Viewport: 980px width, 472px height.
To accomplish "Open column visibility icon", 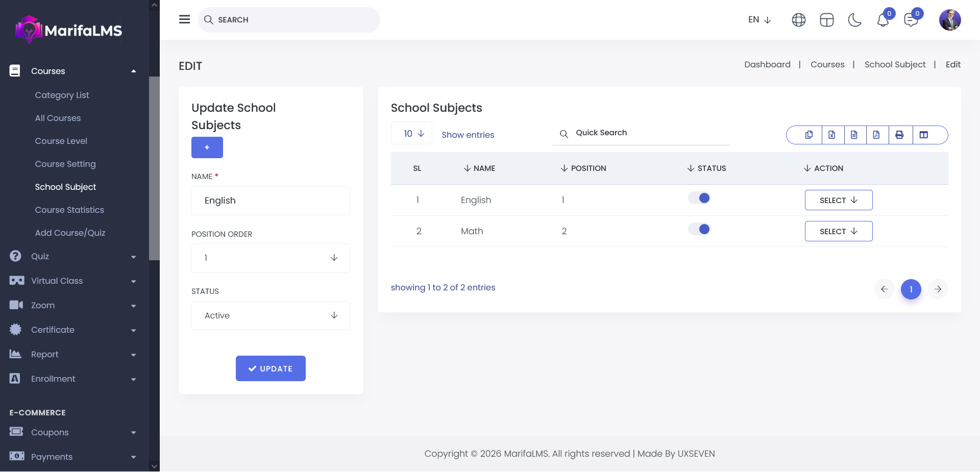I will [923, 135].
